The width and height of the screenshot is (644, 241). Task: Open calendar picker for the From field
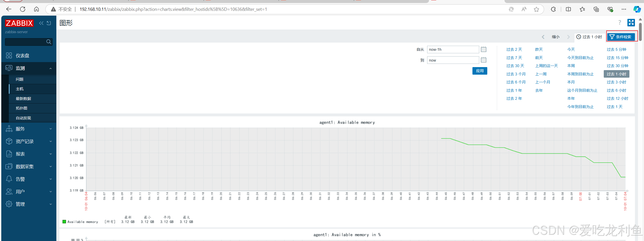(x=484, y=49)
